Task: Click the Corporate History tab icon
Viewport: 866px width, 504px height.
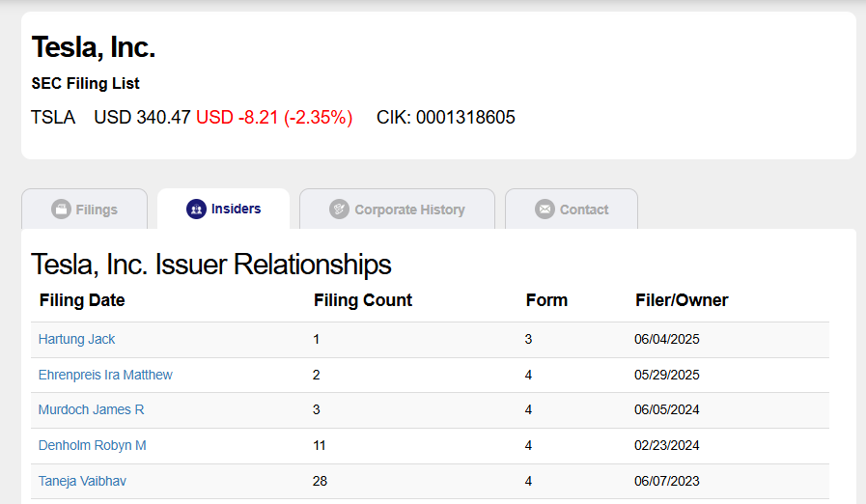Action: 339,210
